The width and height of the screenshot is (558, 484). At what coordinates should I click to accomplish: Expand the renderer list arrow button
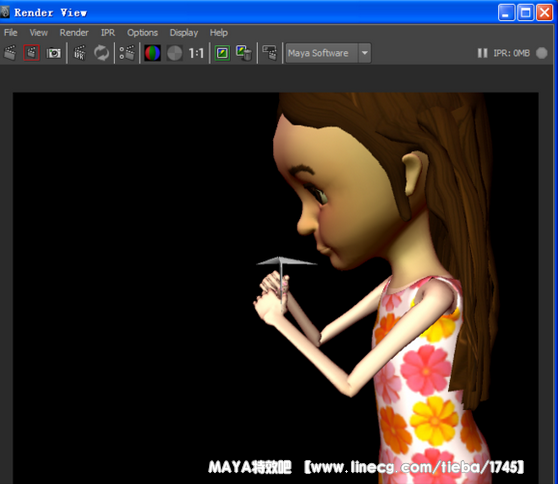click(365, 53)
